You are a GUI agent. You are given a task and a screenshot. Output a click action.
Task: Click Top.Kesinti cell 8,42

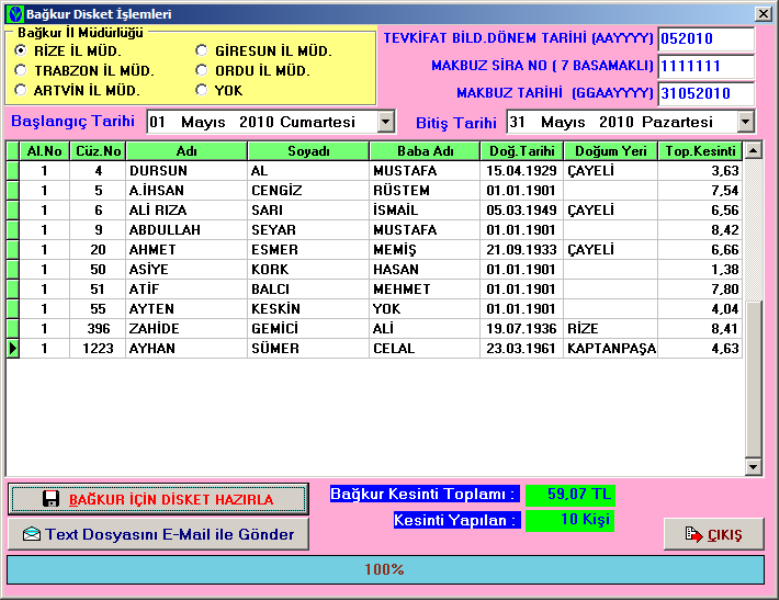click(700, 230)
